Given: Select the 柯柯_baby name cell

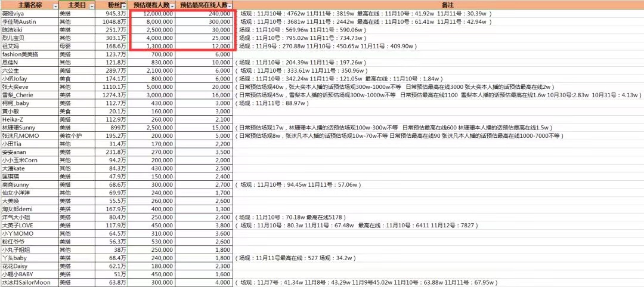Looking at the screenshot, I should pyautogui.click(x=30, y=103).
